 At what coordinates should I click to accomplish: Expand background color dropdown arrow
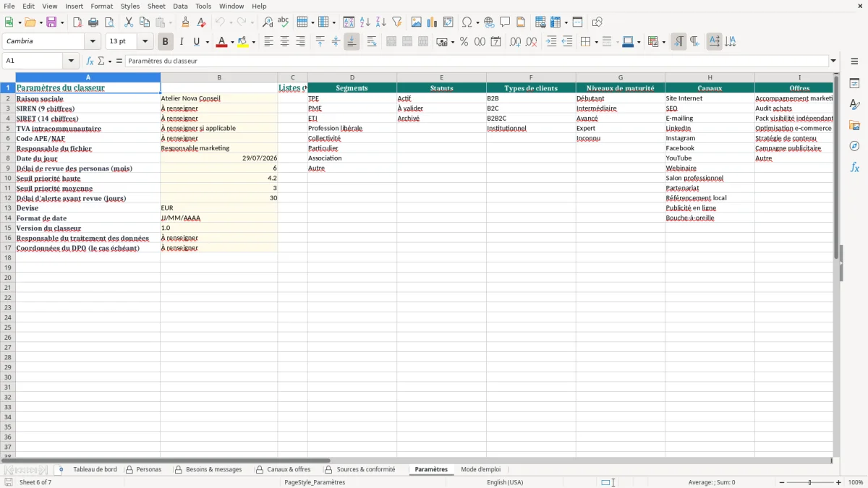coord(253,42)
